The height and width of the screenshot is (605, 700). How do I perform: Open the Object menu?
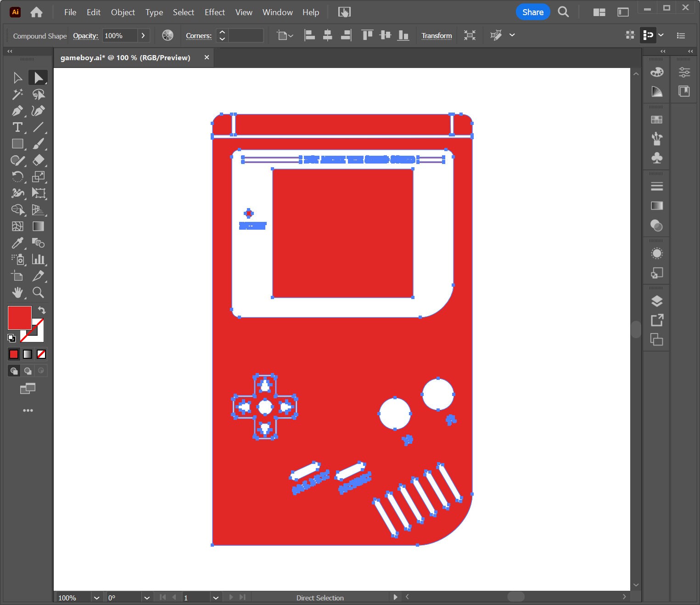click(123, 12)
